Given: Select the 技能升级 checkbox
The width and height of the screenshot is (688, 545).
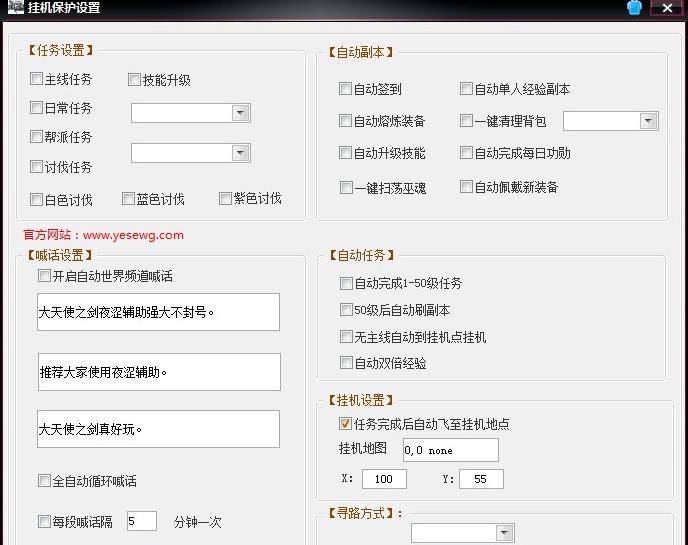Looking at the screenshot, I should 135,80.
